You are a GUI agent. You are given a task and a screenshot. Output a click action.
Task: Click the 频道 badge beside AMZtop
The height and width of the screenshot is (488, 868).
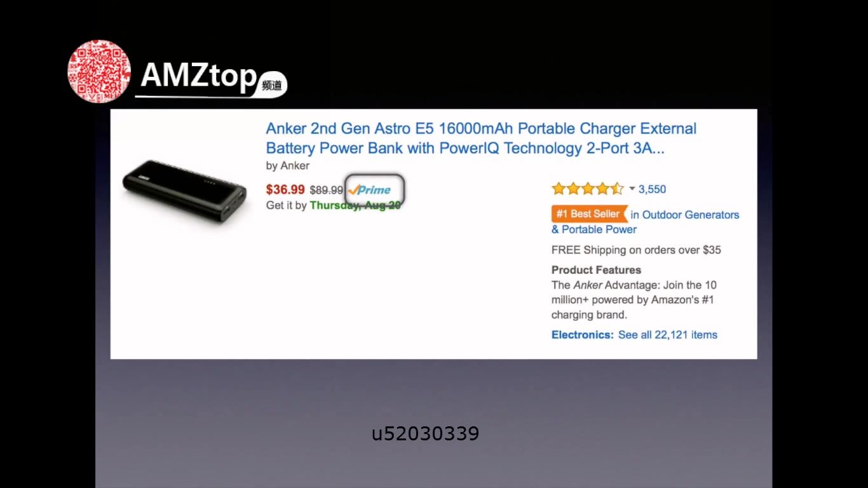coord(272,85)
